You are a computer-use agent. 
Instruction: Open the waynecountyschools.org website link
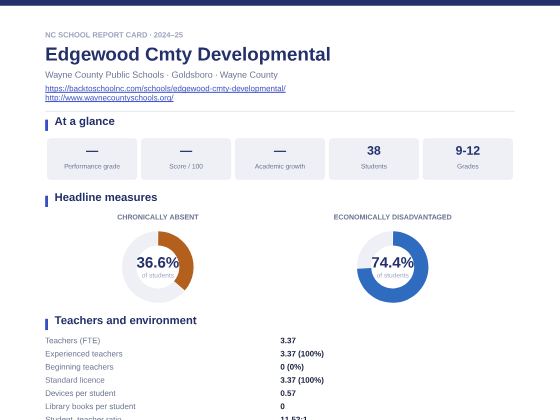click(x=109, y=98)
